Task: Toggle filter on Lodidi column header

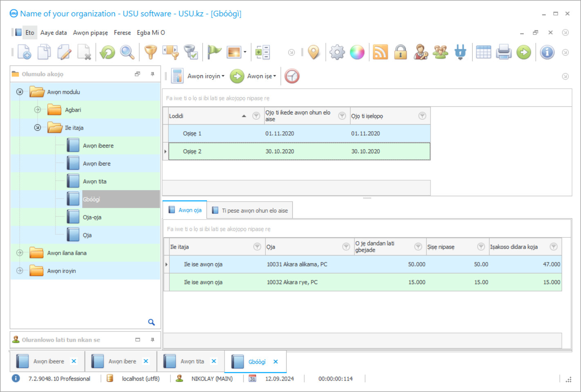Action: [x=256, y=116]
